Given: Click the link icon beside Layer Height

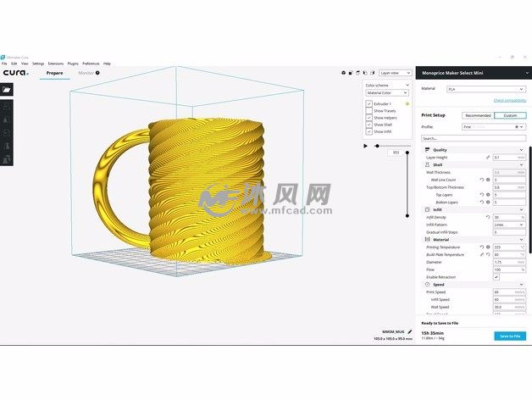Looking at the screenshot, I should (488, 158).
